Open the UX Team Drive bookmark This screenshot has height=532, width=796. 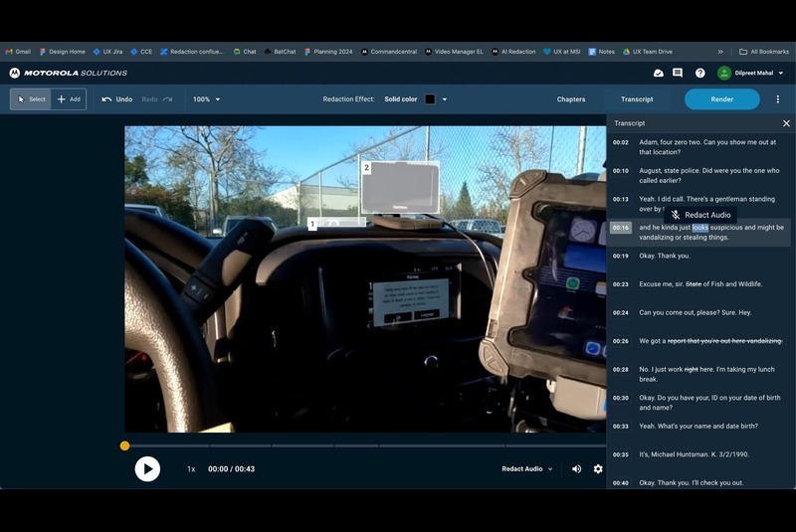tap(648, 52)
